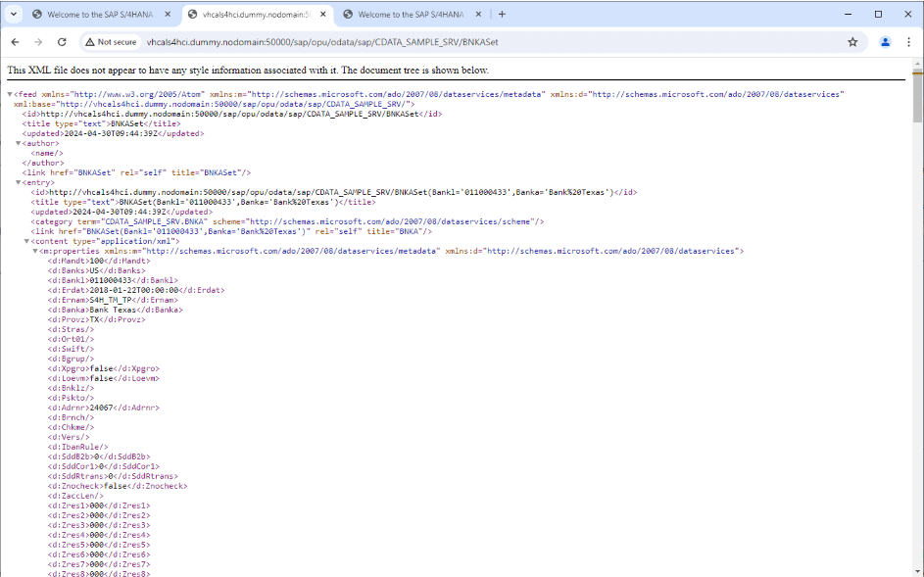Open the tab search dropdown arrow

(14, 15)
